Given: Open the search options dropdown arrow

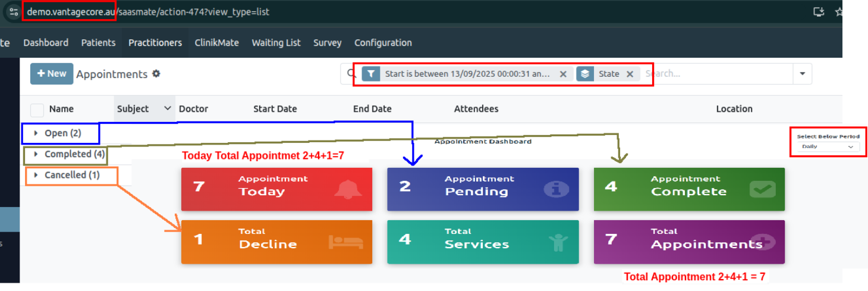Looking at the screenshot, I should tap(802, 74).
